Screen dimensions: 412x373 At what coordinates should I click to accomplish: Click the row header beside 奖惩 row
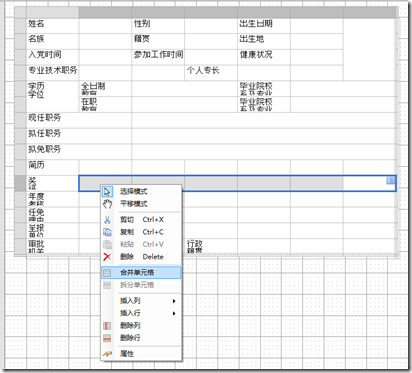[20, 183]
